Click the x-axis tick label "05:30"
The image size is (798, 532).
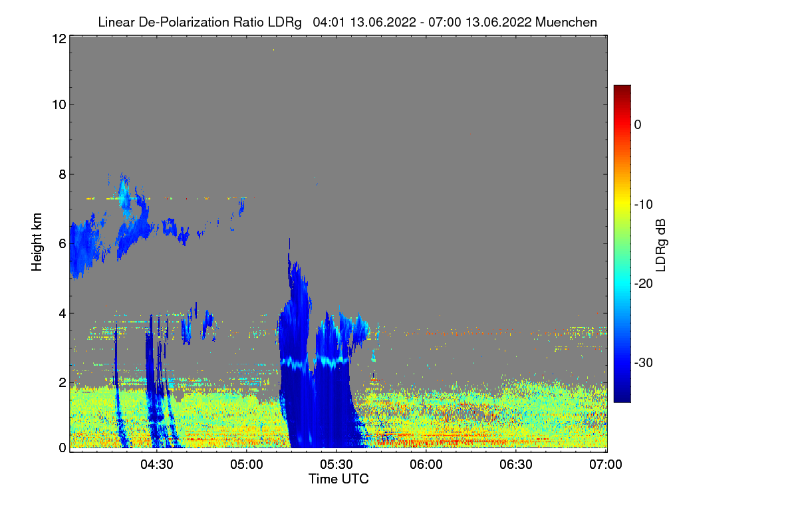tap(336, 465)
